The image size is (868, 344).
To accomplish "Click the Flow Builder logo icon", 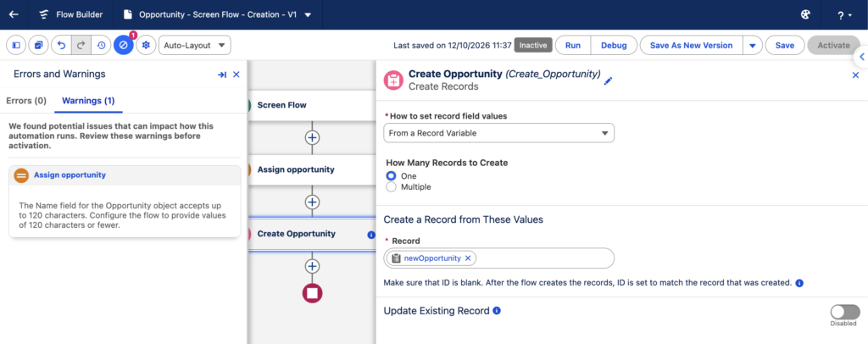I will (44, 15).
